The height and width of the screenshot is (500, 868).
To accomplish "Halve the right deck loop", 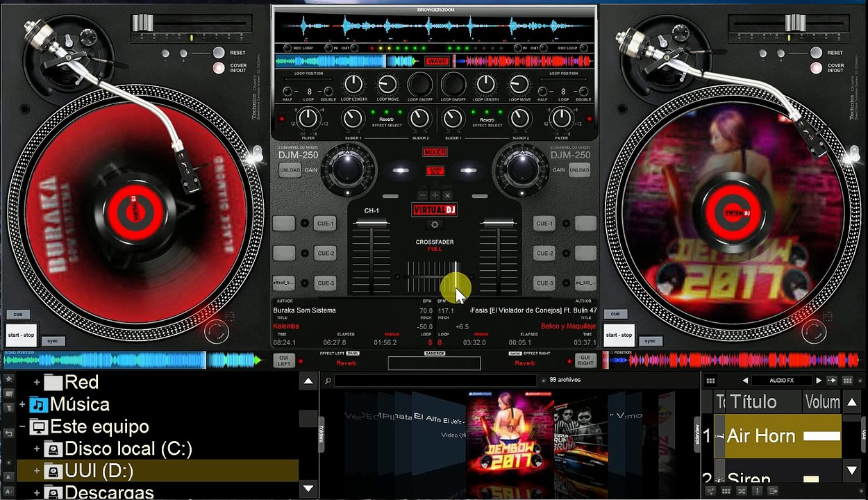I will [x=542, y=92].
